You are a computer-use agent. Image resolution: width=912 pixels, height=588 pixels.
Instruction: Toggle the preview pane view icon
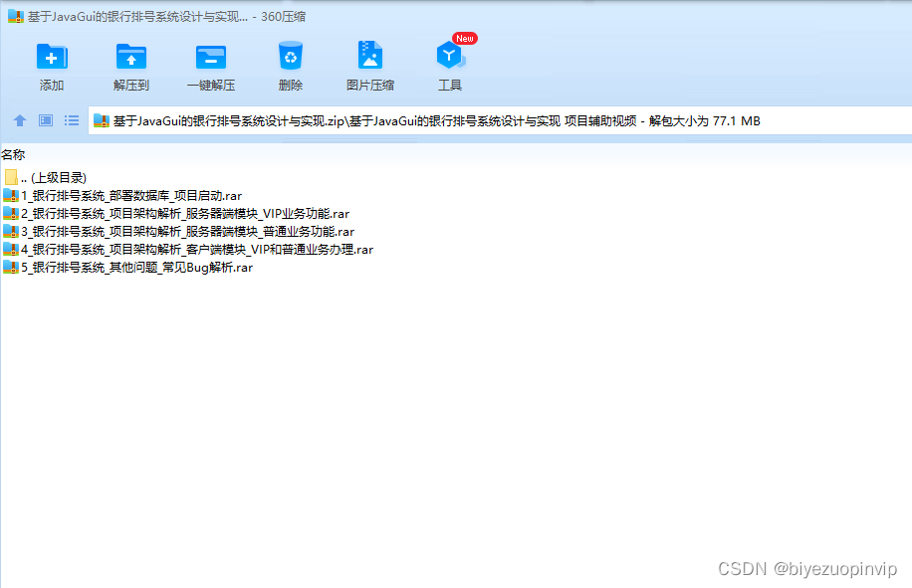(x=45, y=120)
